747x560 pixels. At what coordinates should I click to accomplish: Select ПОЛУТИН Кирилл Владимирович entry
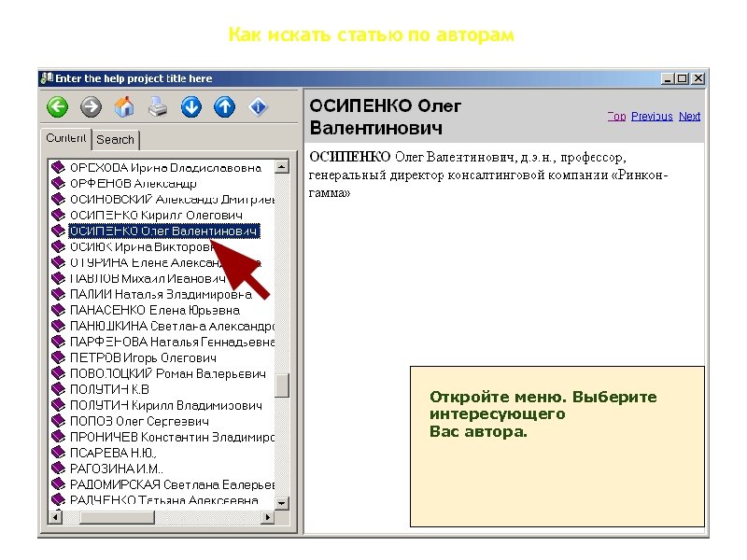[x=166, y=405]
